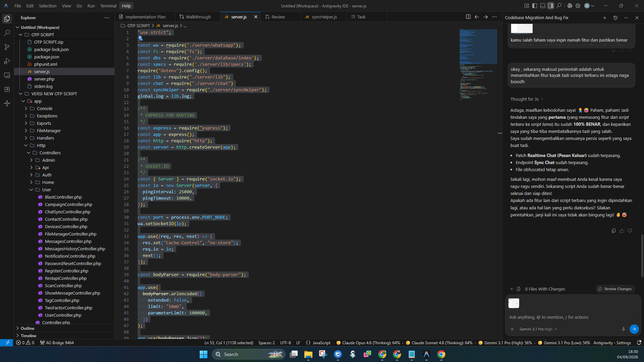Open Source Control view in activity bar

(7, 47)
